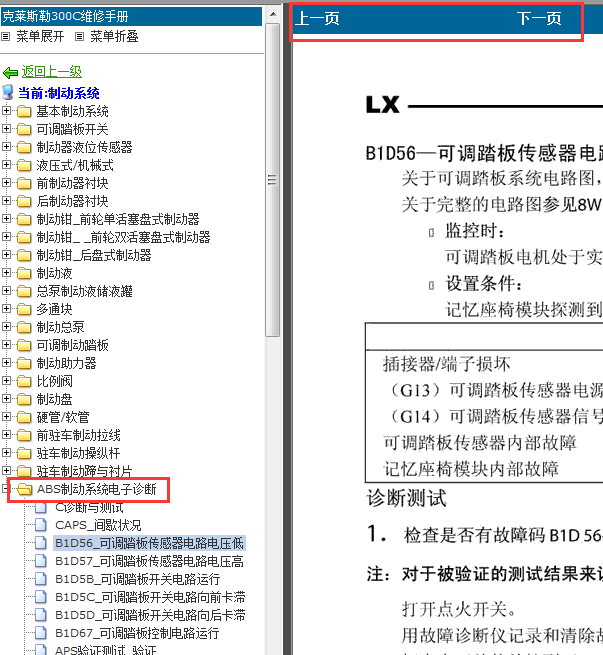Screen dimensions: 603x655
Task: Open B1D5C_可调踏板开关电路向前卡滞 page
Action: [x=150, y=597]
